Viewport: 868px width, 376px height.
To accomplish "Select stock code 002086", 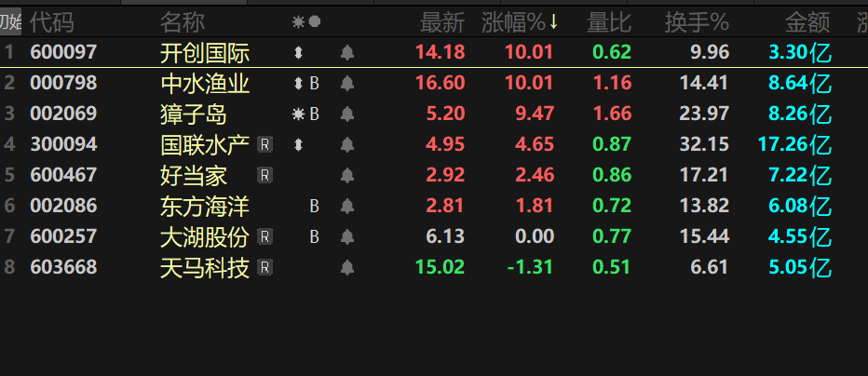I will [63, 206].
